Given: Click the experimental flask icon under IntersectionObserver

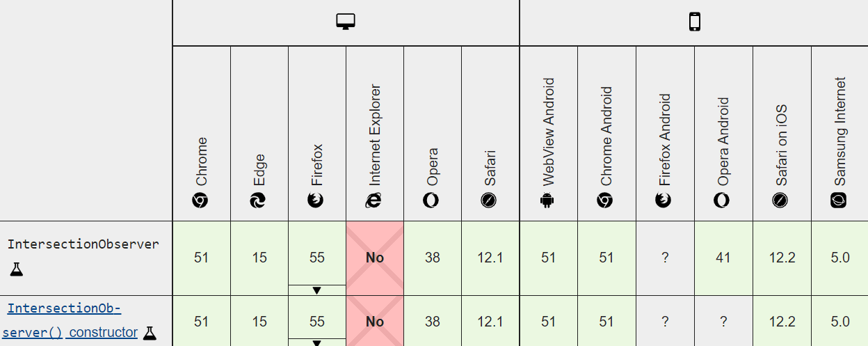Looking at the screenshot, I should click(x=17, y=269).
